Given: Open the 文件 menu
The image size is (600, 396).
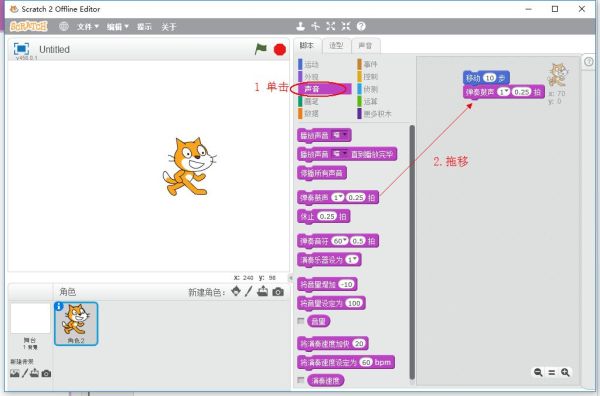Looking at the screenshot, I should pos(88,26).
